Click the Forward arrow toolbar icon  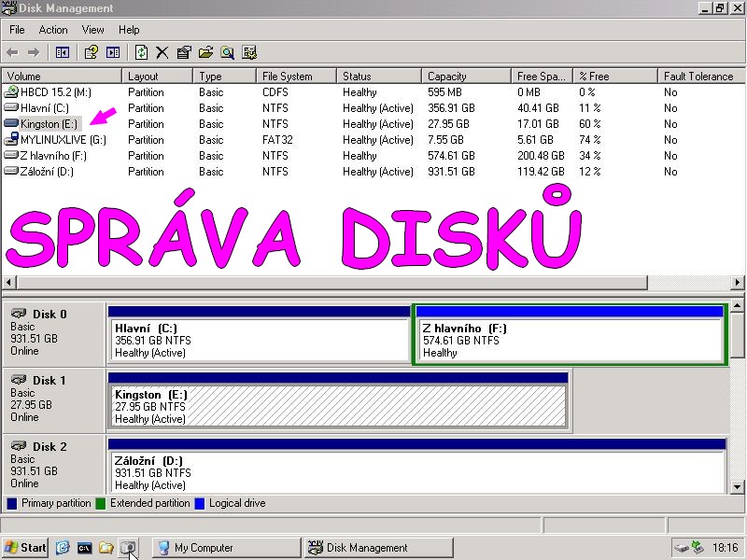34,52
